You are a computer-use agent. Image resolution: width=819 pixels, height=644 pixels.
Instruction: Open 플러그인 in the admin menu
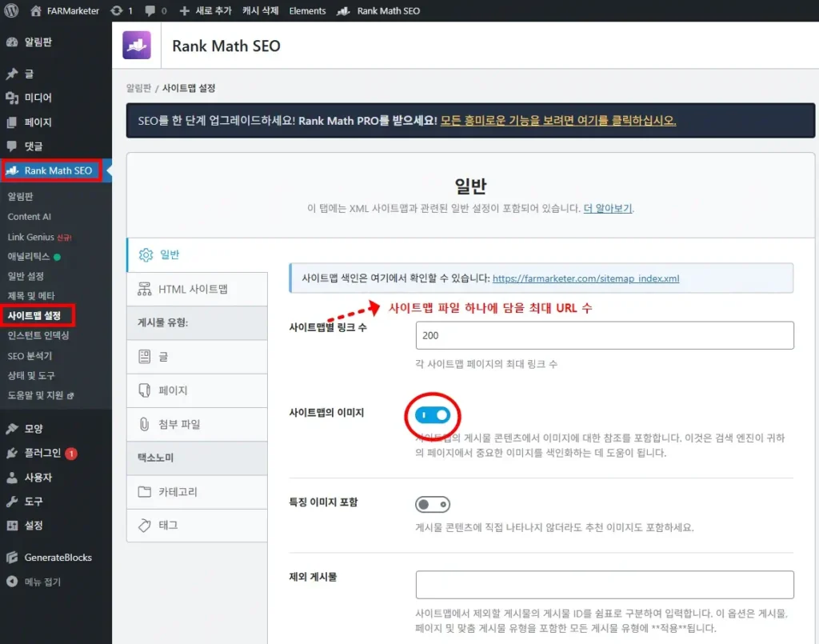point(42,453)
